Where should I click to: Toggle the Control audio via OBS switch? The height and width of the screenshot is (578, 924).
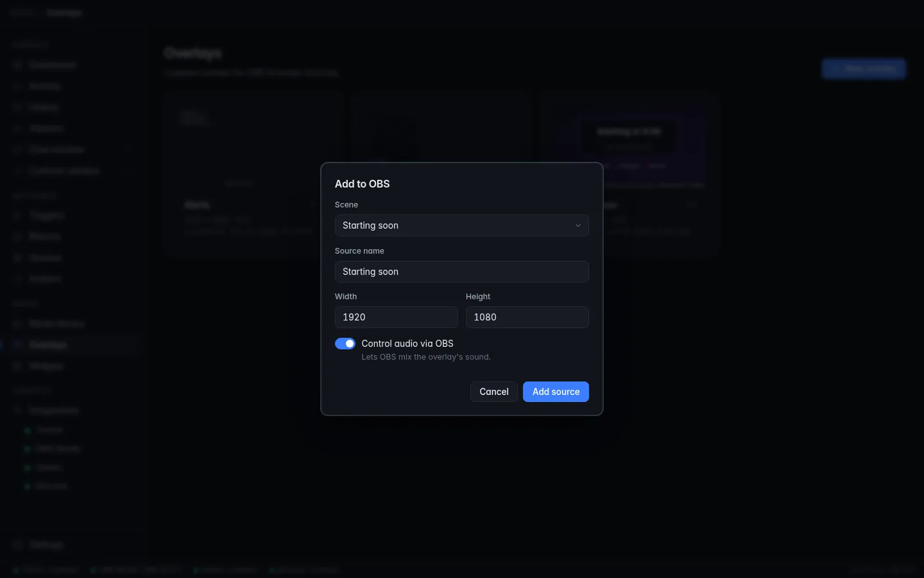[x=345, y=344]
